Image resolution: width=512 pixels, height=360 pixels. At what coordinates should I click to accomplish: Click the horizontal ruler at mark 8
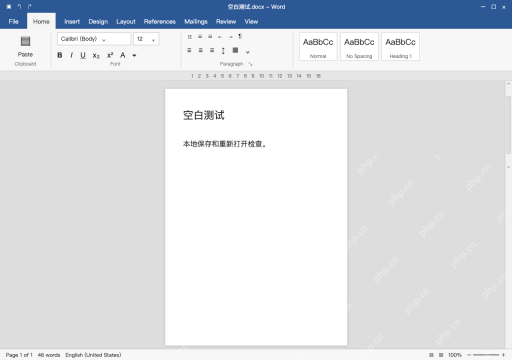[x=245, y=76]
